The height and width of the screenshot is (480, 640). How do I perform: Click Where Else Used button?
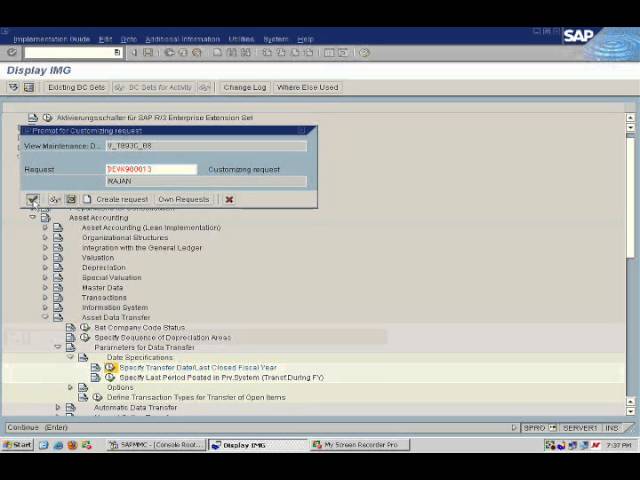click(307, 87)
